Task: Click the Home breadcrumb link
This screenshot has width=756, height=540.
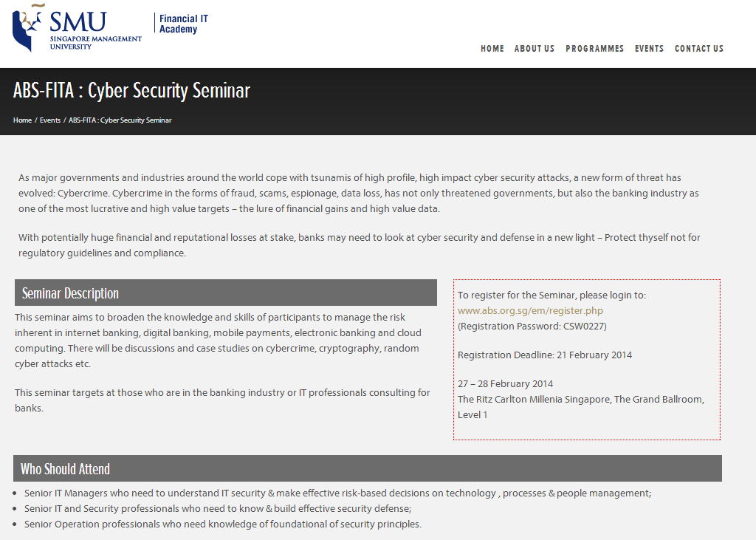Action: (22, 120)
